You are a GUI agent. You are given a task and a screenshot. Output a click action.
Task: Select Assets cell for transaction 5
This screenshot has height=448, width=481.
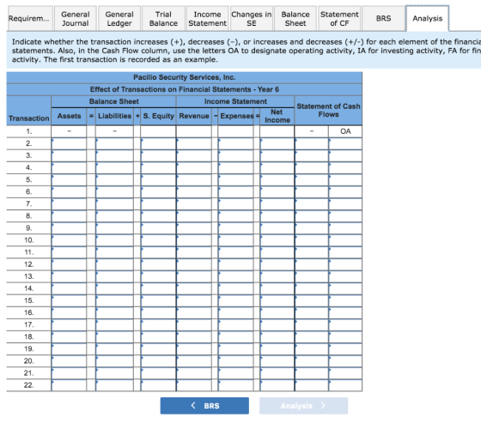point(69,180)
